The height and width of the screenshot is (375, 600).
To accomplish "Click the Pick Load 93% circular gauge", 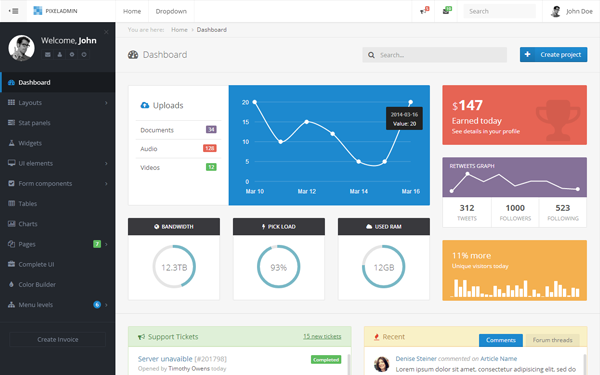I will point(279,267).
